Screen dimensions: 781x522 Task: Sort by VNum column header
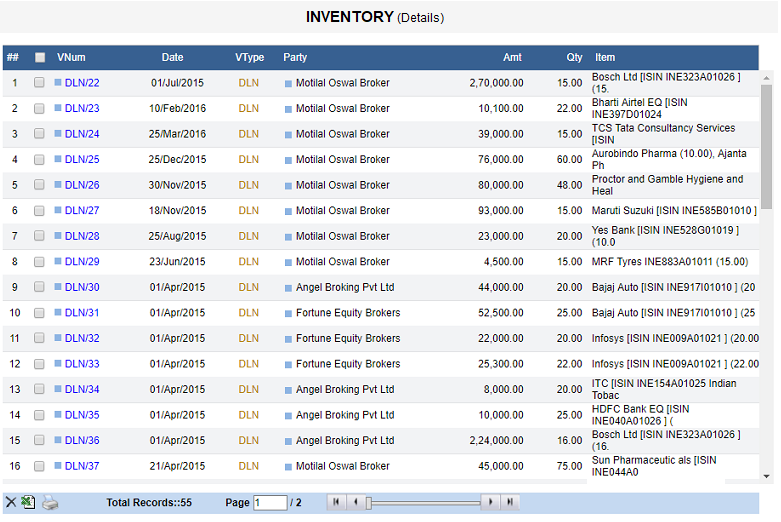click(71, 57)
